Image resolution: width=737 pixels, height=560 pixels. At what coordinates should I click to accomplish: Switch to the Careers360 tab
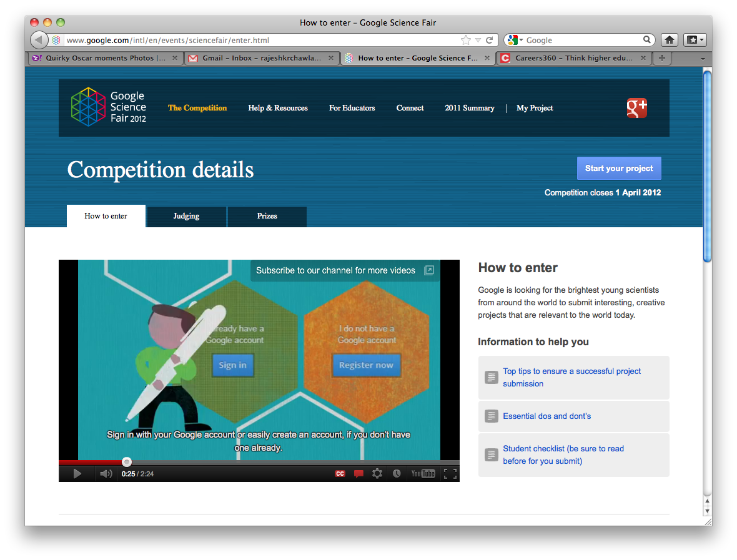(x=574, y=58)
